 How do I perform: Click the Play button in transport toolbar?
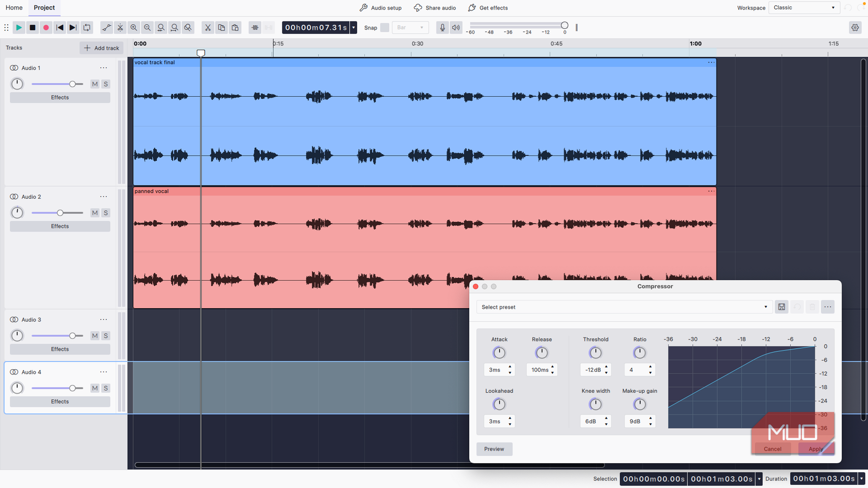click(18, 27)
